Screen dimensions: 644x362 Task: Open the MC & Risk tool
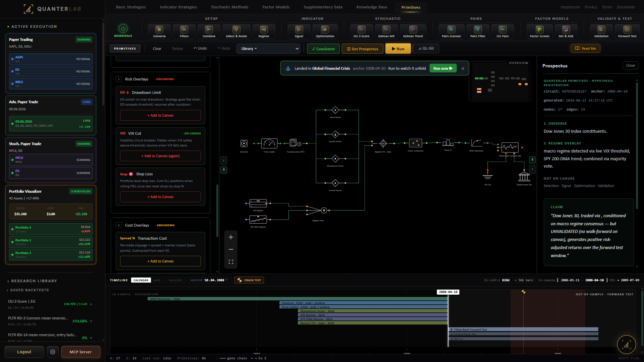tap(566, 32)
